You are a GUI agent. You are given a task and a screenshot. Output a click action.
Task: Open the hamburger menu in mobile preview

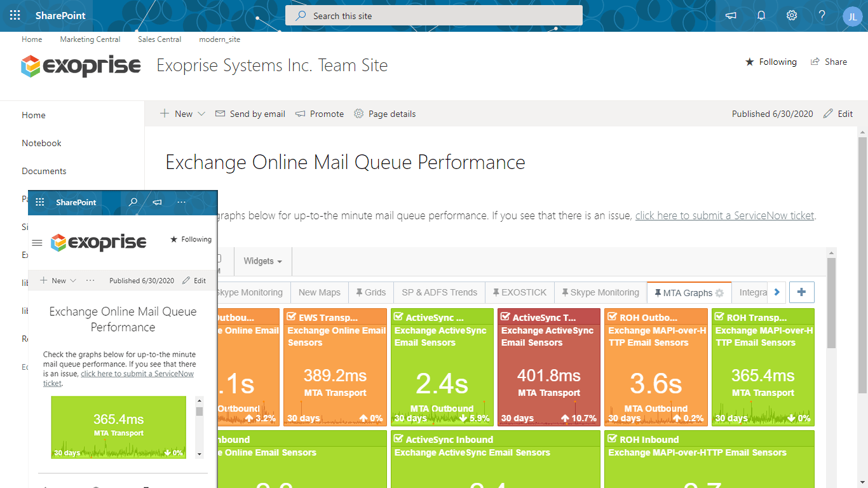pyautogui.click(x=37, y=242)
